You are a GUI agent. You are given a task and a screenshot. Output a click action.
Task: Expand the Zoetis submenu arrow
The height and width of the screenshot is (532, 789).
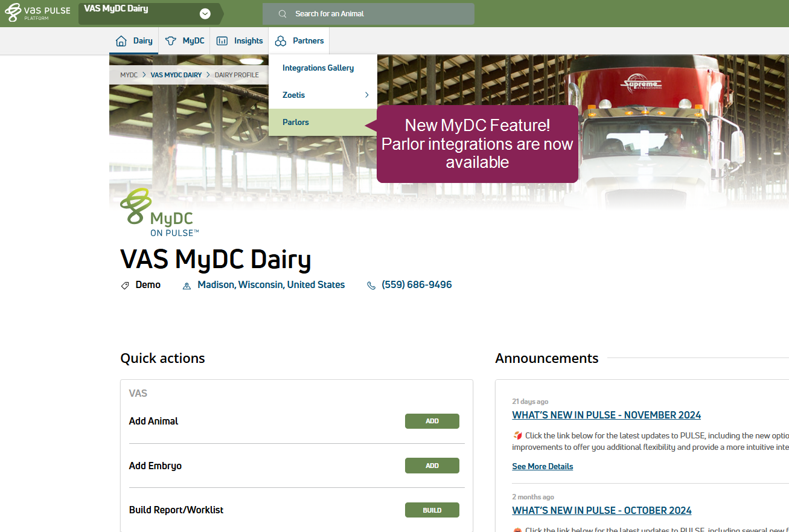(366, 95)
